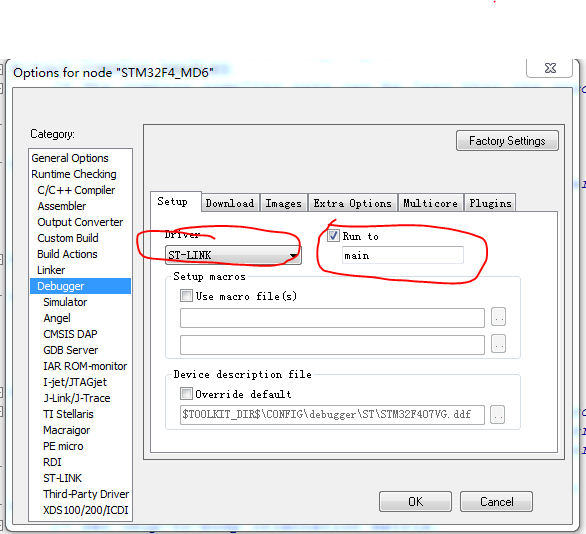Dismiss dialog with Cancel button
Image resolution: width=586 pixels, height=534 pixels.
496,501
